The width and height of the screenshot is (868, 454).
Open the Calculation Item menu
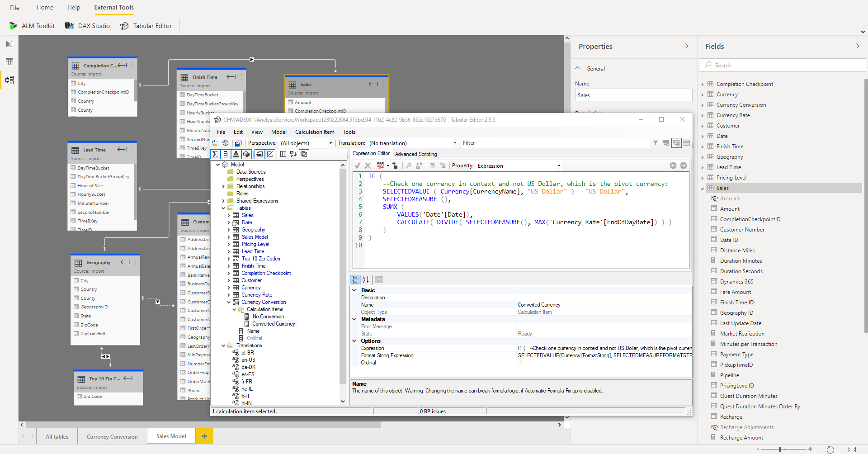[315, 132]
